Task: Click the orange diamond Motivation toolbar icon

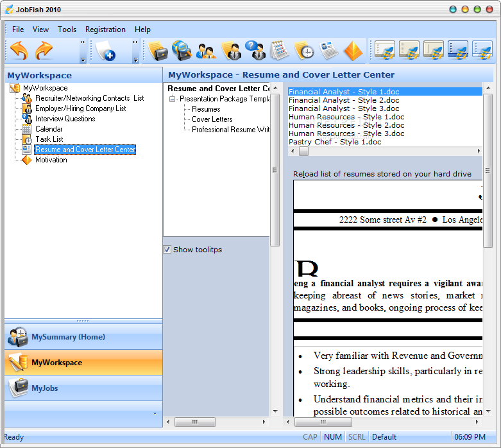Action: (x=353, y=51)
